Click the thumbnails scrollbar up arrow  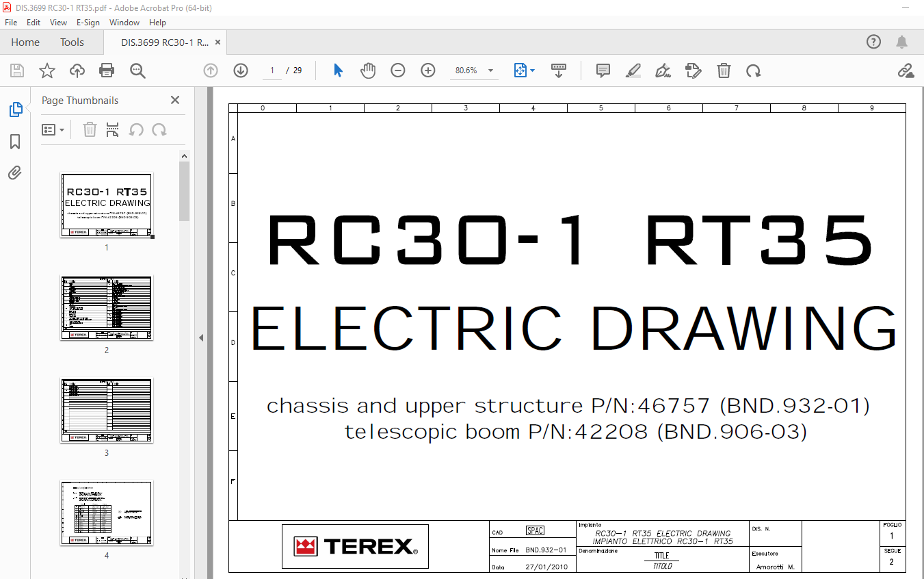click(x=185, y=156)
